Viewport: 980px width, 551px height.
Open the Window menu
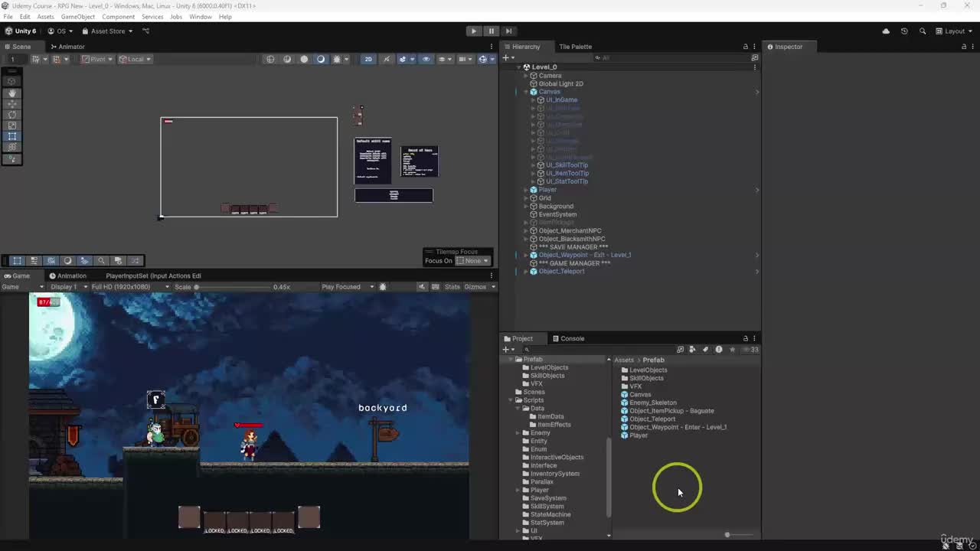[201, 17]
